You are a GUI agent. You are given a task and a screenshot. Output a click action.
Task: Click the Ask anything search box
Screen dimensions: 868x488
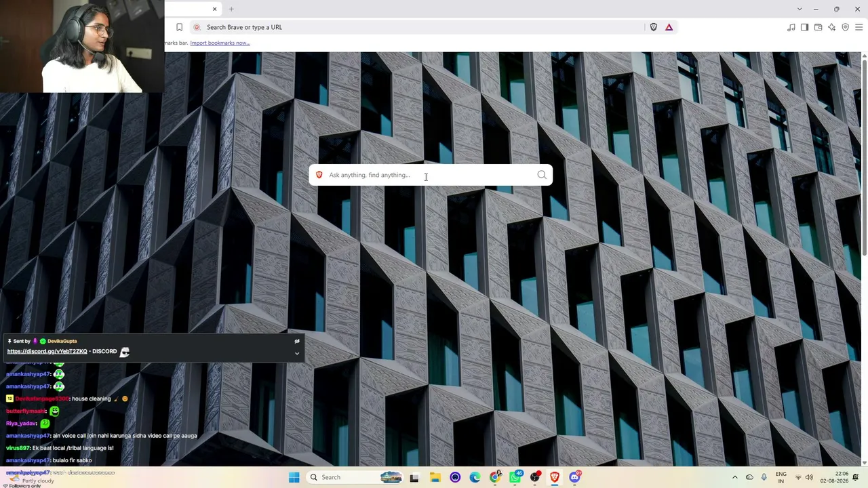[x=431, y=175]
